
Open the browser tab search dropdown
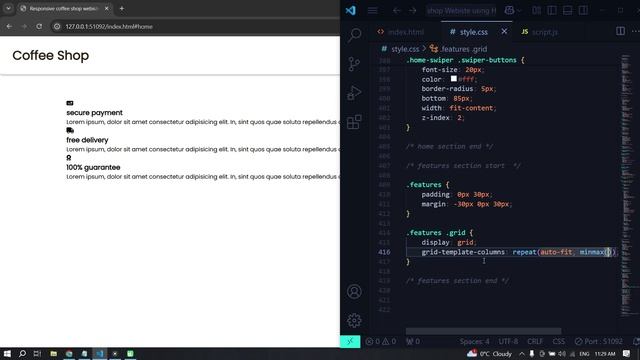click(8, 8)
